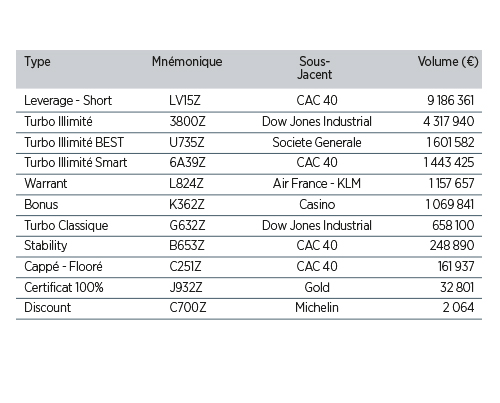Screen dimensions: 500x403
Task: Click the Sous-Jacent column header
Action: 315,68
